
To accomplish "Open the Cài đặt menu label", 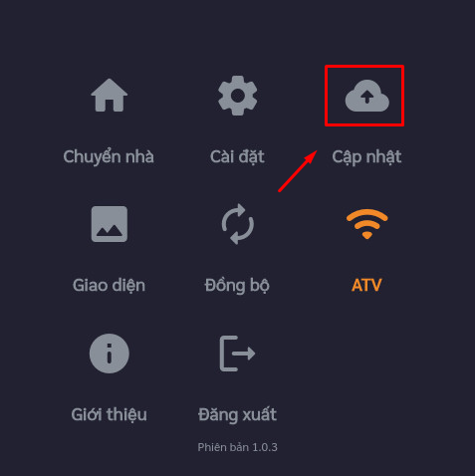I will [x=237, y=157].
